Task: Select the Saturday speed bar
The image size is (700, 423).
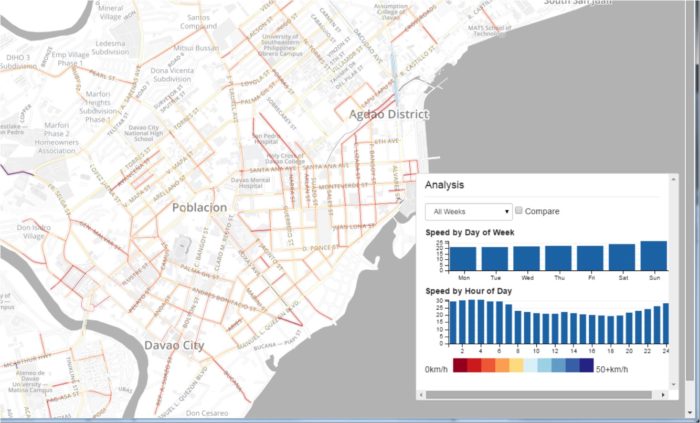Action: 622,258
